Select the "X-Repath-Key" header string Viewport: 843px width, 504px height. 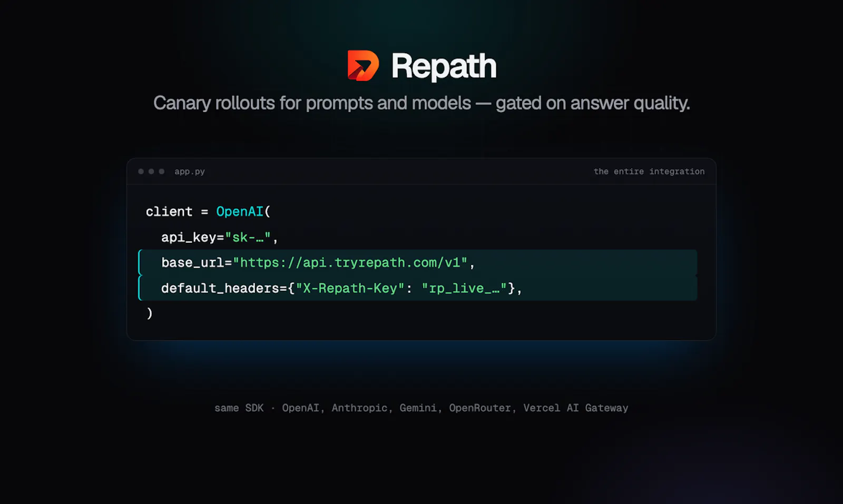coord(350,289)
